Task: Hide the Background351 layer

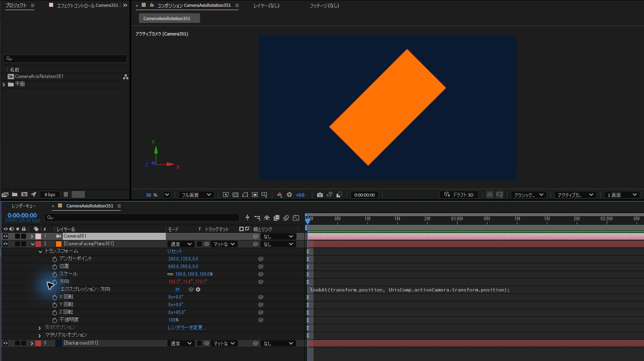Action: pyautogui.click(x=6, y=343)
